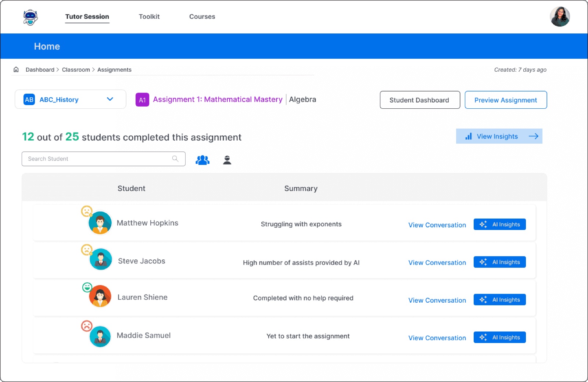Open the Toolkit tab
The width and height of the screenshot is (588, 382).
pyautogui.click(x=149, y=17)
